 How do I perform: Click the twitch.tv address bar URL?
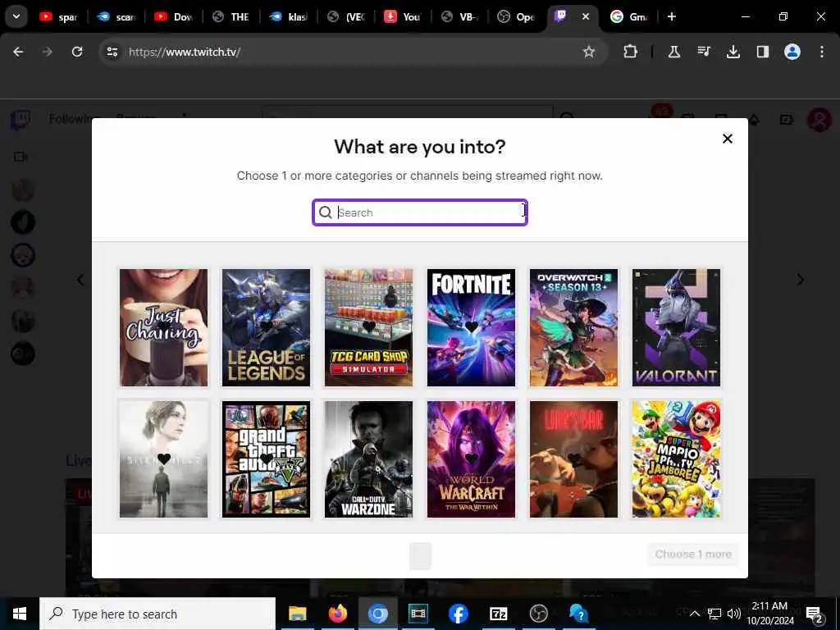(x=185, y=52)
